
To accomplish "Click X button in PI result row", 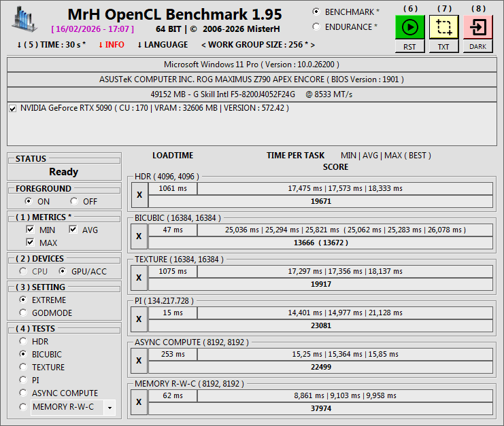I will coord(139,319).
